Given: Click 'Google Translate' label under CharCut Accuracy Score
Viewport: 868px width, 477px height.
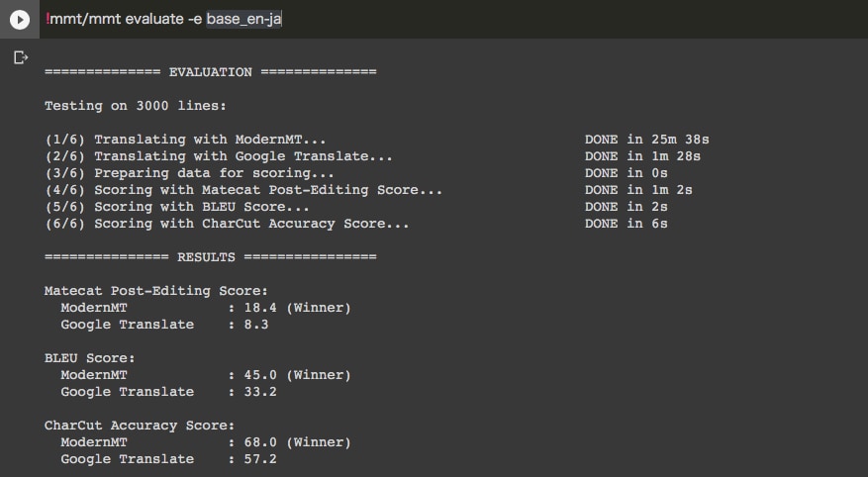Looking at the screenshot, I should pos(128,459).
